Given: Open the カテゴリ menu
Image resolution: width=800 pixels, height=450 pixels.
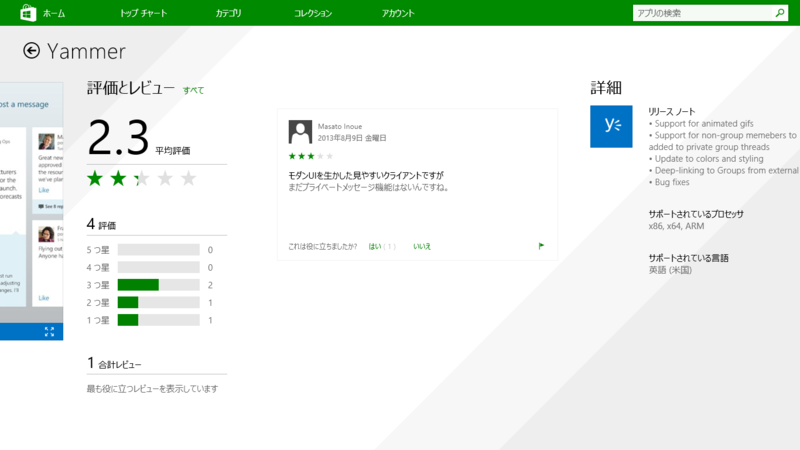Looking at the screenshot, I should click(x=228, y=13).
